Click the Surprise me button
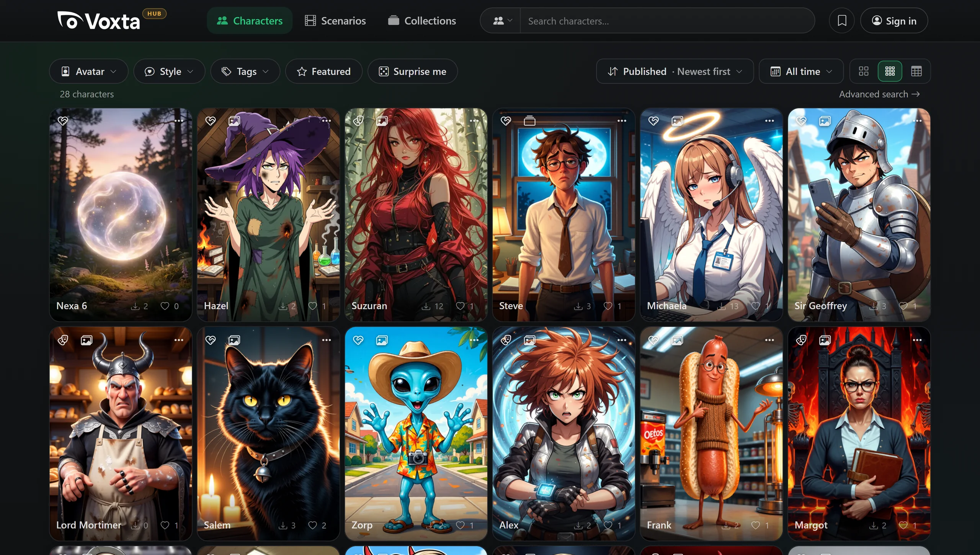980x555 pixels. point(413,71)
